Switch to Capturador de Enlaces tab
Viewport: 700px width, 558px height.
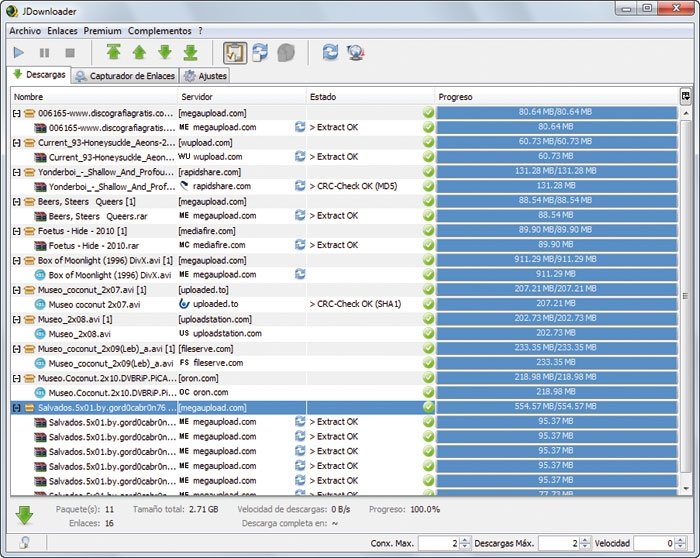[125, 76]
